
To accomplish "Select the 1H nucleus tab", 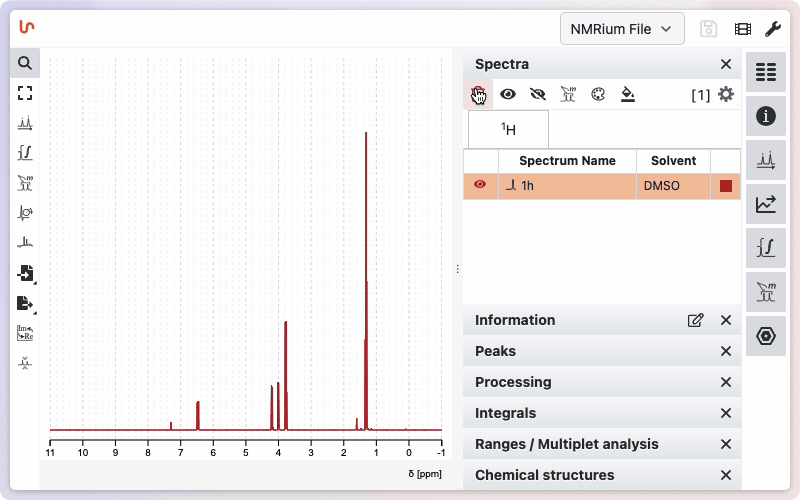I will [x=508, y=129].
